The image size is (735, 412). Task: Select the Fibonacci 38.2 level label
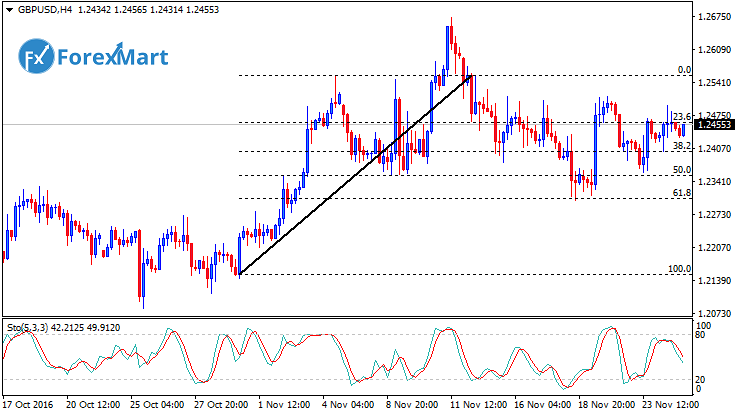tap(682, 146)
